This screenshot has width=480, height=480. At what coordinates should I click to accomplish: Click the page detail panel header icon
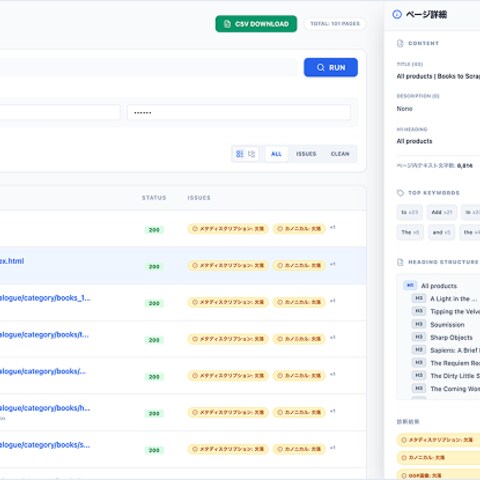(397, 14)
